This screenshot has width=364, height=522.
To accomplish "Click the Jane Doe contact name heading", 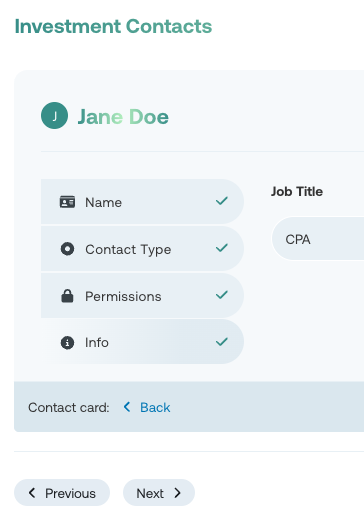I will (x=123, y=117).
